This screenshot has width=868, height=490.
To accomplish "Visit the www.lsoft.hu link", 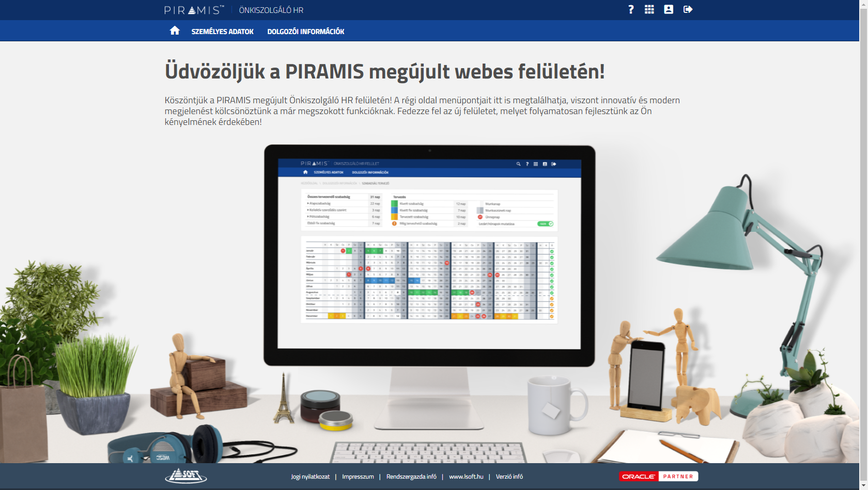I will tap(466, 477).
